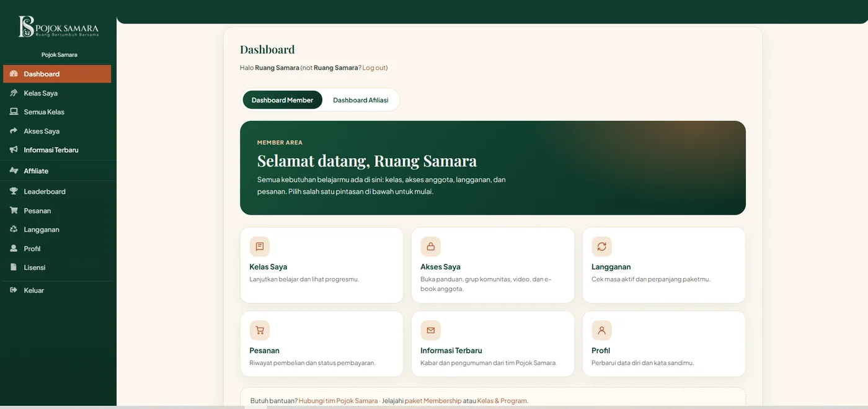Click the Log out link
Viewport: 868px width, 409px height.
tap(374, 68)
